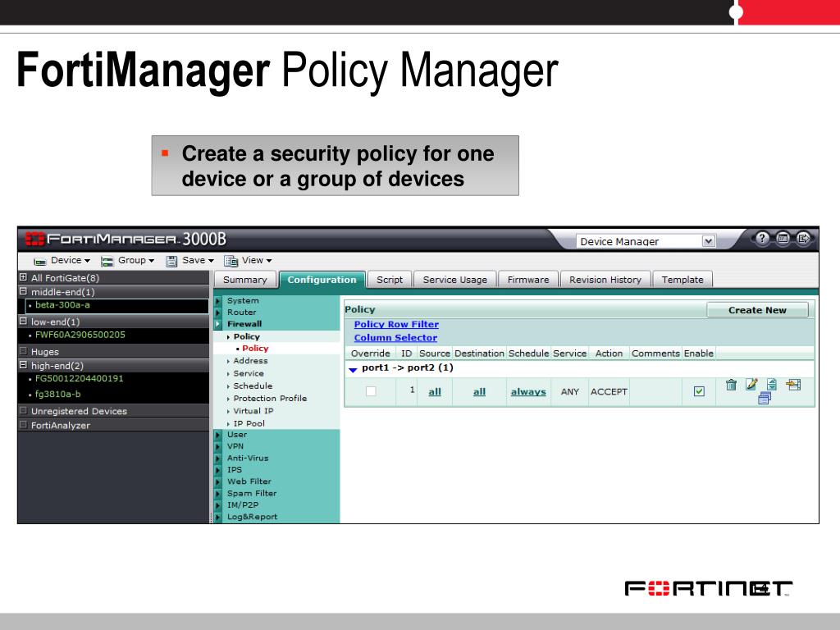The width and height of the screenshot is (840, 630).
Task: Expand the Anti-Virus configuration section
Action: 218,459
